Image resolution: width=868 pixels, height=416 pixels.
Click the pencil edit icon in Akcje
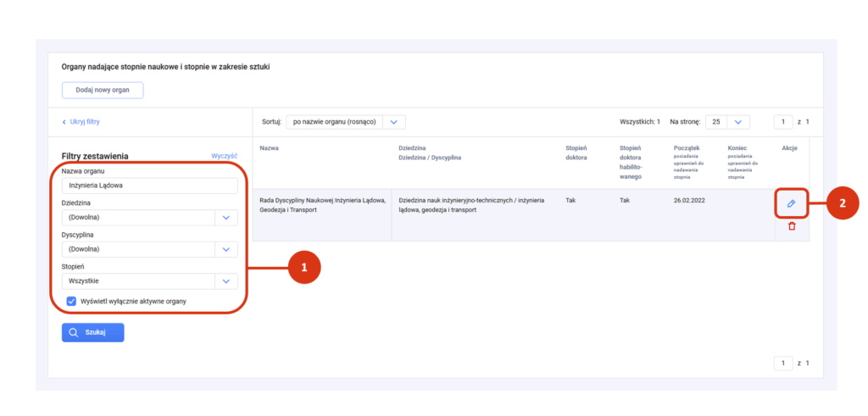791,204
